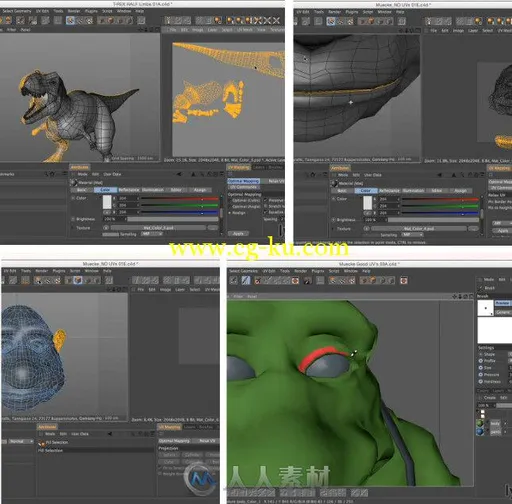This screenshot has width=512, height=504.
Task: Click the texture arrow button beside Texture in T-REX window
Action: point(106,228)
